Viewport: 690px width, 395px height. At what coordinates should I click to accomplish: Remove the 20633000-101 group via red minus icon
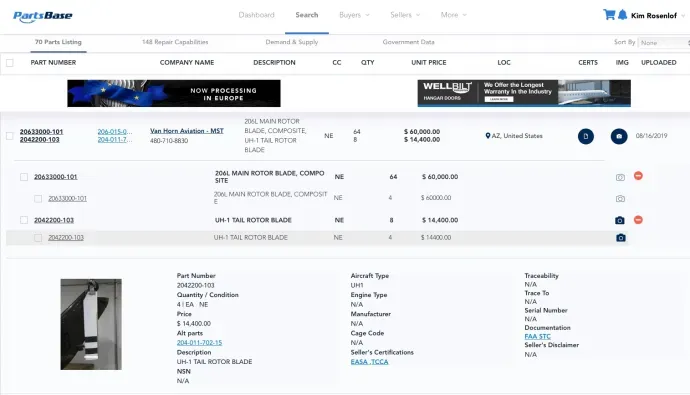[638, 176]
